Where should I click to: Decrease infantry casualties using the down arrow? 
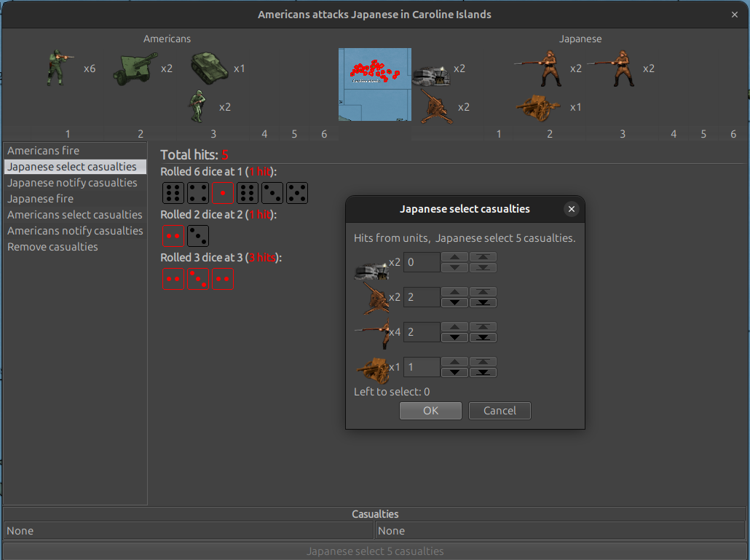454,336
